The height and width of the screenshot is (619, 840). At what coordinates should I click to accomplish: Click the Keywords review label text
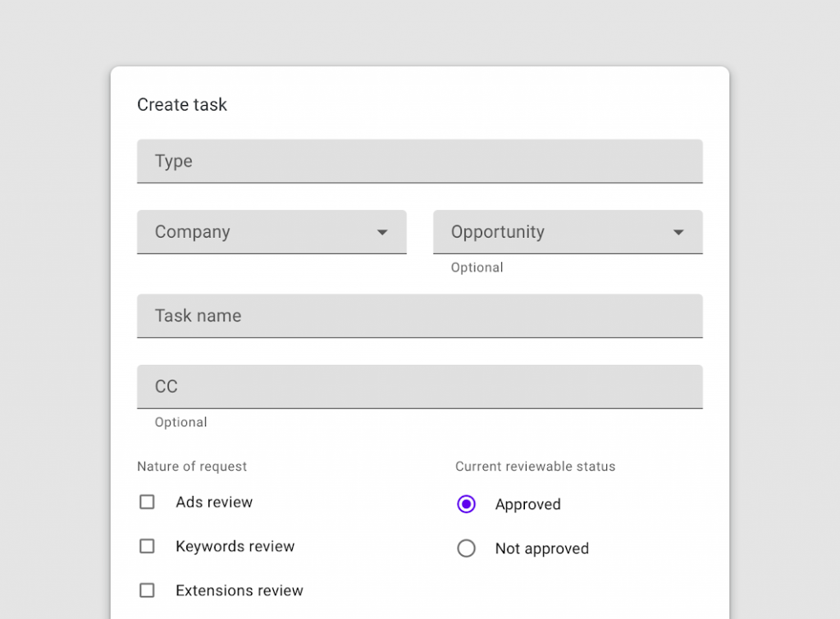235,547
